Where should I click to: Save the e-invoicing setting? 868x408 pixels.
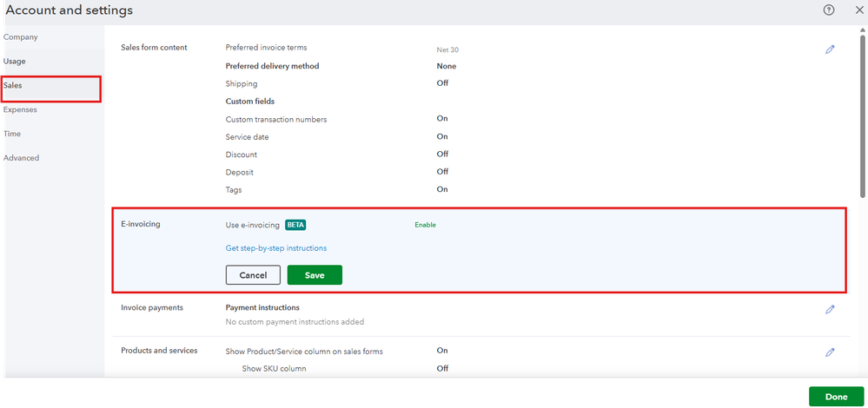click(x=315, y=275)
